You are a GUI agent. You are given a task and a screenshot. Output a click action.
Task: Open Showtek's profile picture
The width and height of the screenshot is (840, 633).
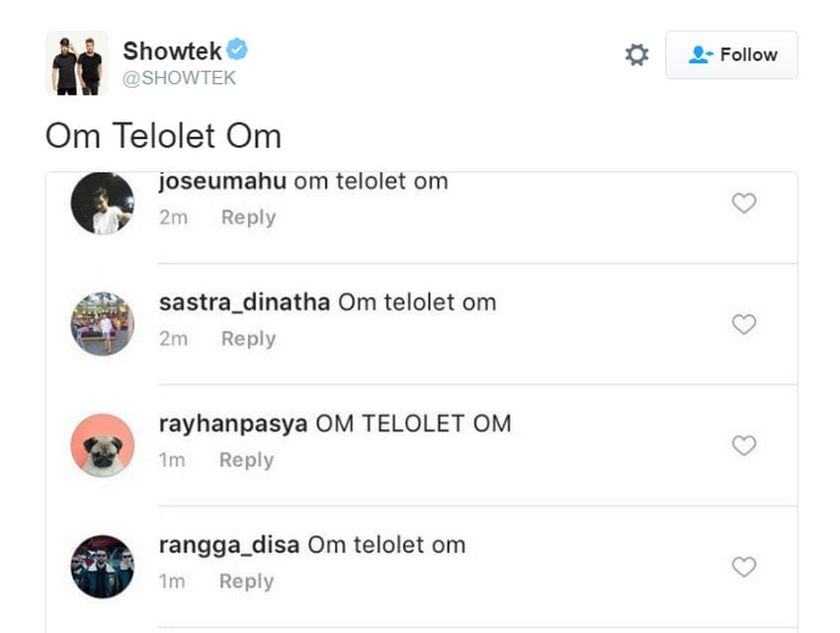click(77, 63)
